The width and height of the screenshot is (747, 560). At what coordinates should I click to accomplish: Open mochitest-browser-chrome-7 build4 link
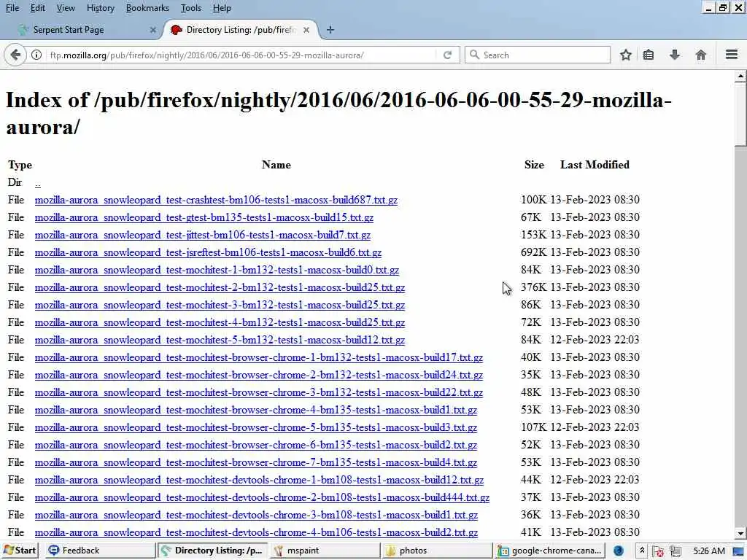coord(256,462)
